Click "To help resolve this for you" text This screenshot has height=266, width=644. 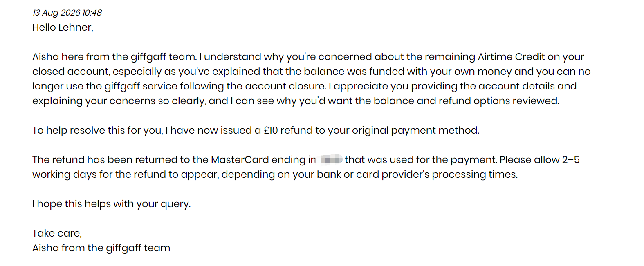click(97, 130)
